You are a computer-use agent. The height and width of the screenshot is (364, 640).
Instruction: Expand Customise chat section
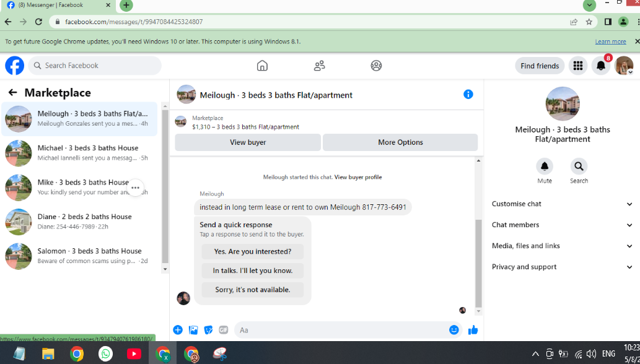click(562, 204)
